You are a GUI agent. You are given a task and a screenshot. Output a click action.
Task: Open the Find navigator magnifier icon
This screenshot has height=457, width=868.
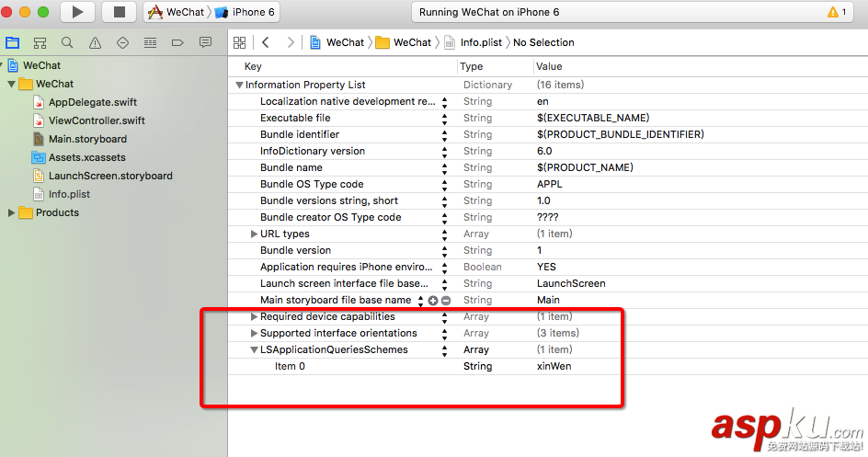coord(67,42)
